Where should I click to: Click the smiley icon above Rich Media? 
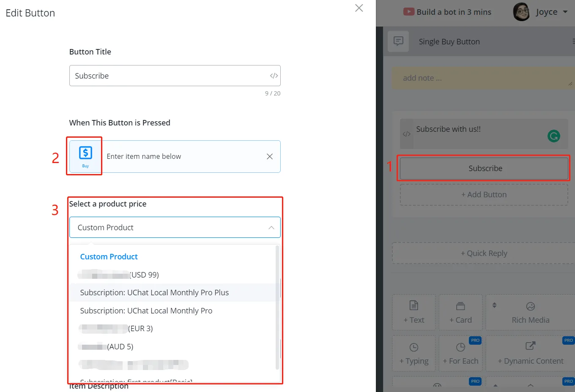[x=531, y=306]
